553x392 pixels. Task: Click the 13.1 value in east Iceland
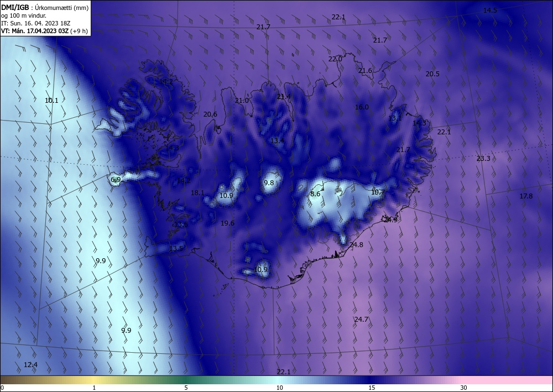coord(395,118)
